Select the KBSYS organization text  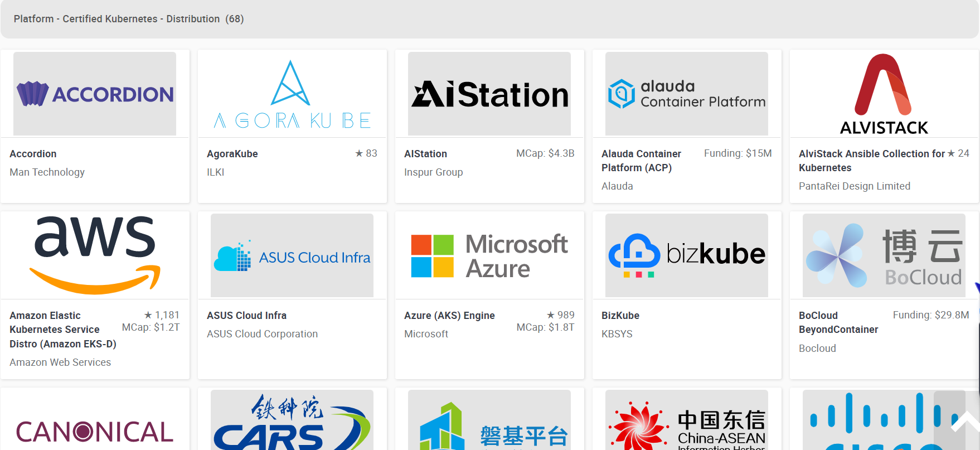tap(617, 334)
